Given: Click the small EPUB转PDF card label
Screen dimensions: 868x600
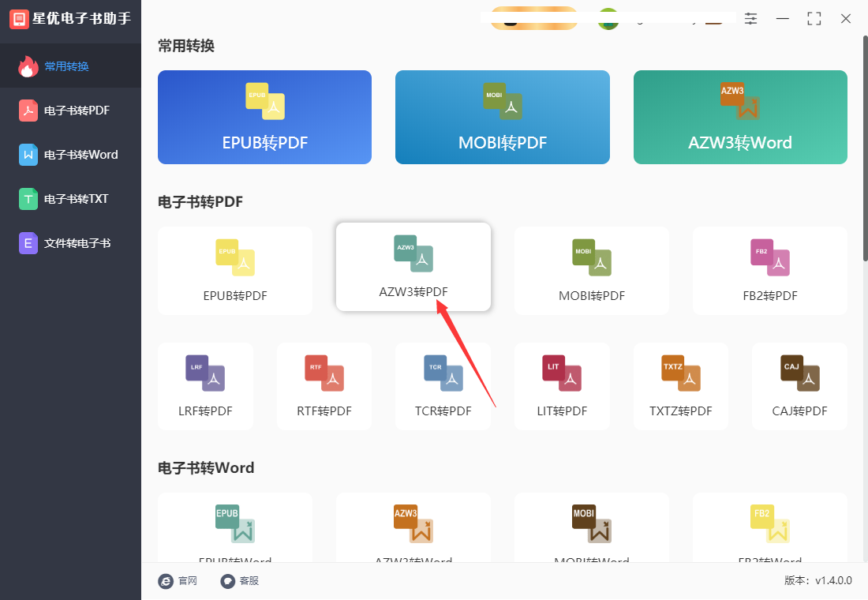Looking at the screenshot, I should [235, 296].
